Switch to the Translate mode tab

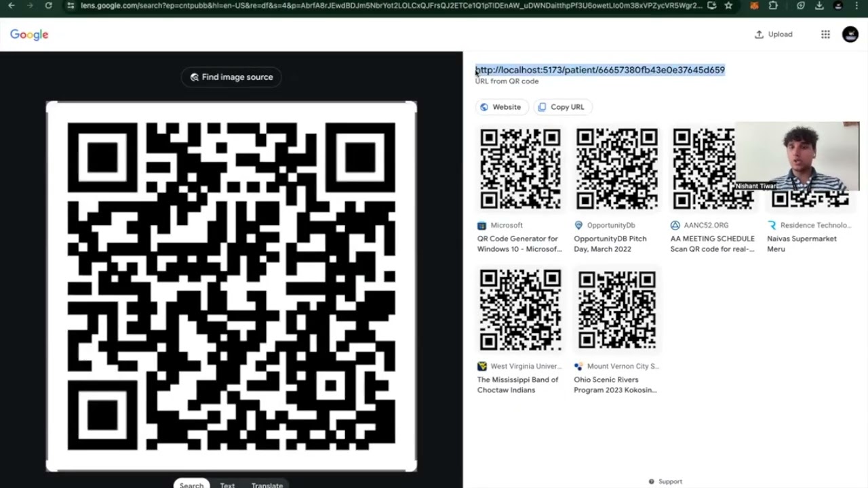[267, 485]
